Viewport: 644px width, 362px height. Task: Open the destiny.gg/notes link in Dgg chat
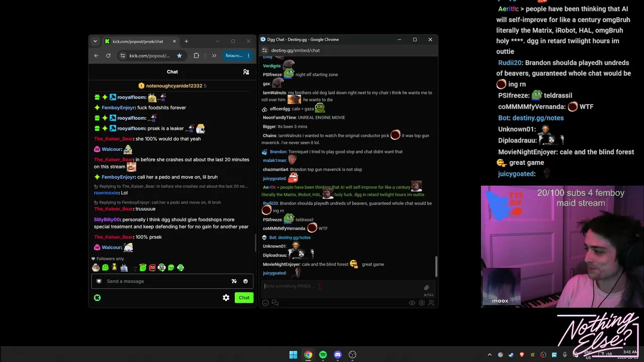tap(294, 237)
